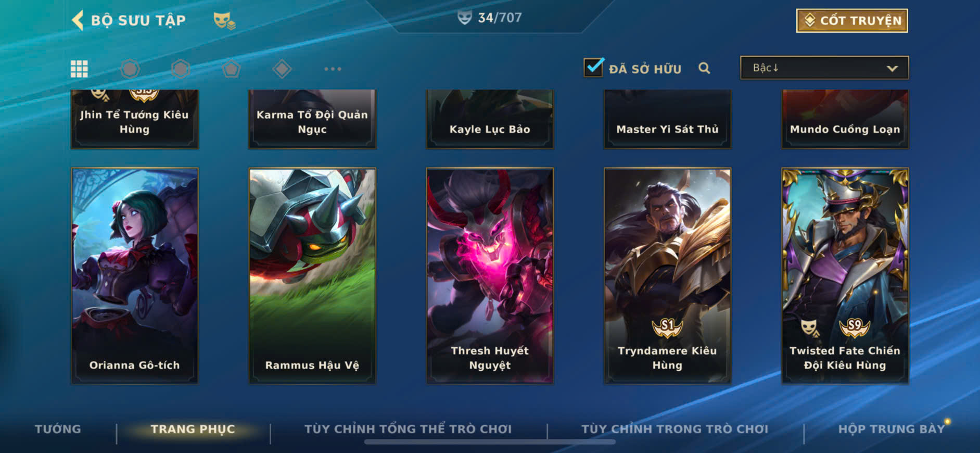980x453 pixels.
Task: Open the Thresh Huyết Nguyệt skin card
Action: point(490,275)
